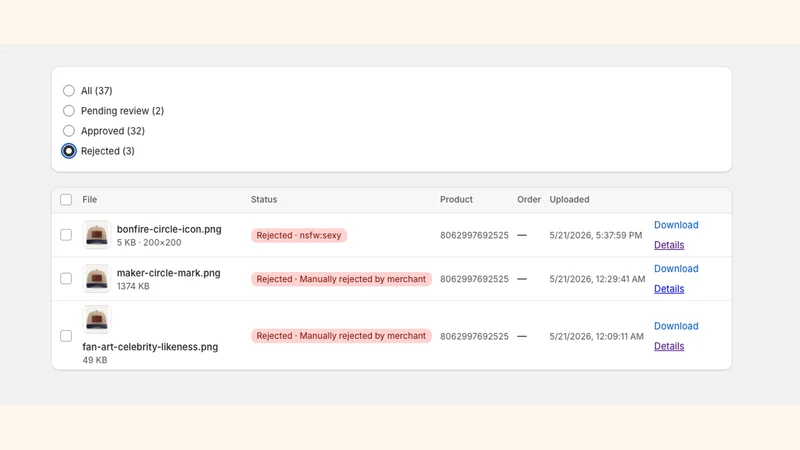Open the fan-art-celebrity-likeness.png hat thumbnail

click(96, 319)
